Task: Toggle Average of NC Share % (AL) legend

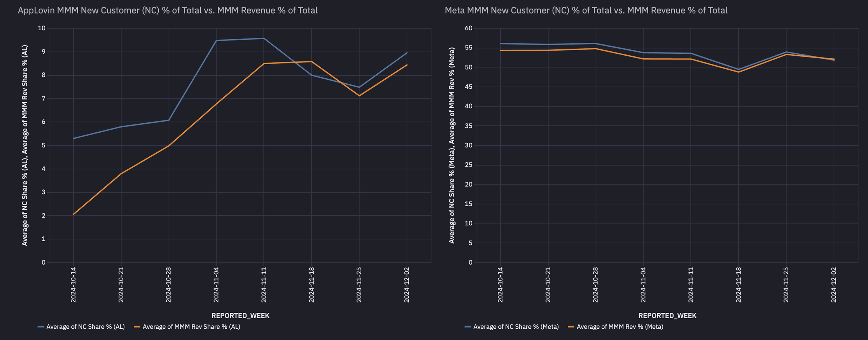Action: coord(81,327)
